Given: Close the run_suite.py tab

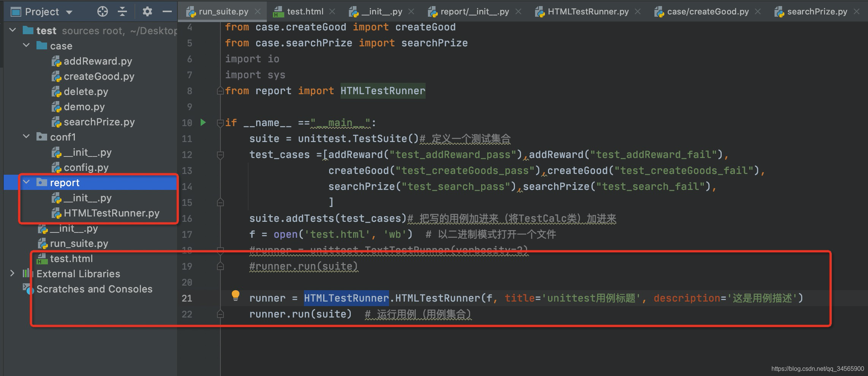Looking at the screenshot, I should point(258,12).
